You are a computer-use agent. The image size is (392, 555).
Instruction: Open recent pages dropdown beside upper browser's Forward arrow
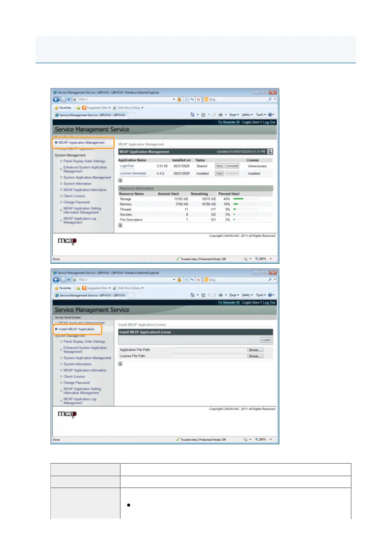(69, 99)
